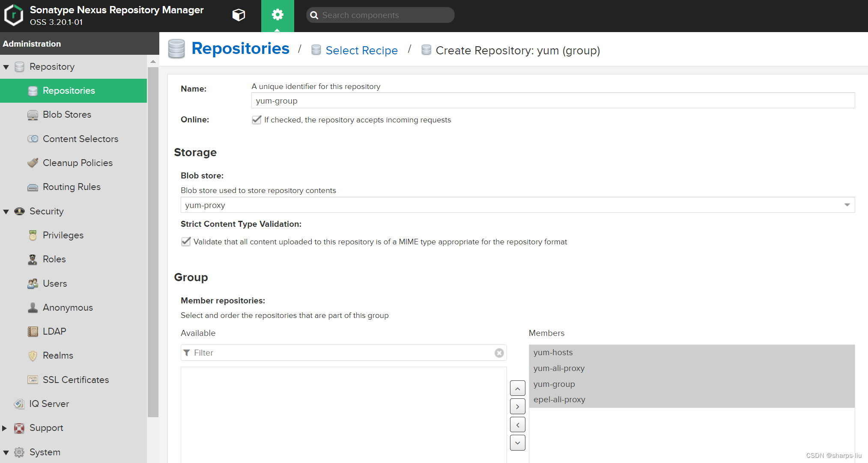868x463 pixels.
Task: Click the Select Recipe breadcrumb link
Action: point(361,50)
